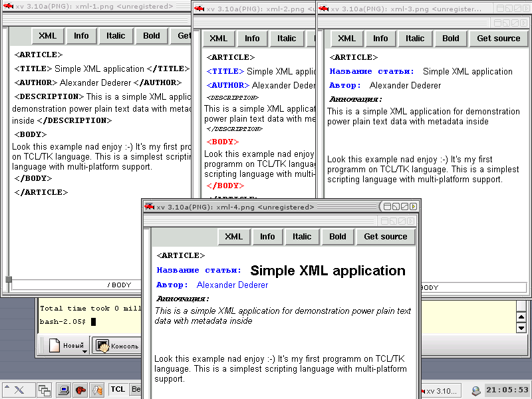Viewport: 532px width, 399px height.
Task: Click the Info button in xml-4 window
Action: pos(267,237)
